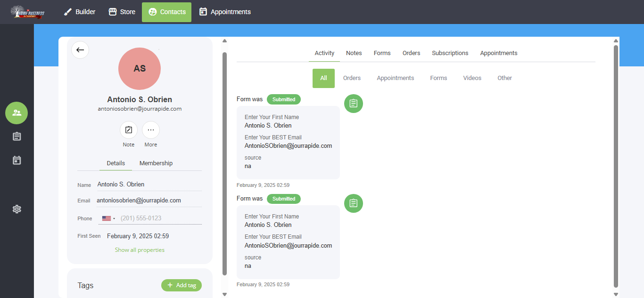Viewport: 644px width, 298px height.
Task: Click the activity panel's right scrollbar
Action: (616, 165)
